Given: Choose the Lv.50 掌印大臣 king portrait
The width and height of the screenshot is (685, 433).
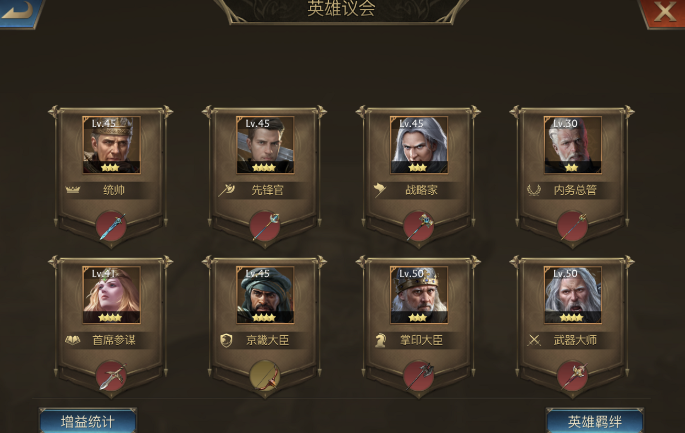Looking at the screenshot, I should (419, 295).
